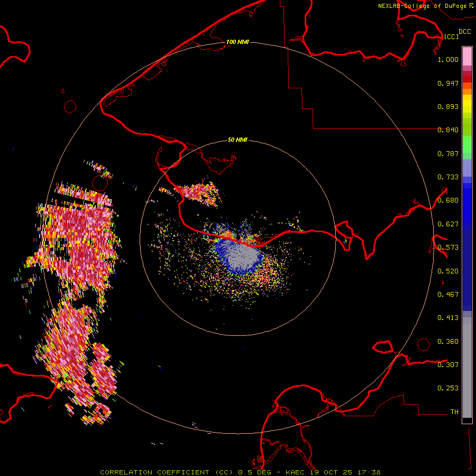Click the 100 NMI range ring label
Screen dimensions: 476x476
(237, 42)
